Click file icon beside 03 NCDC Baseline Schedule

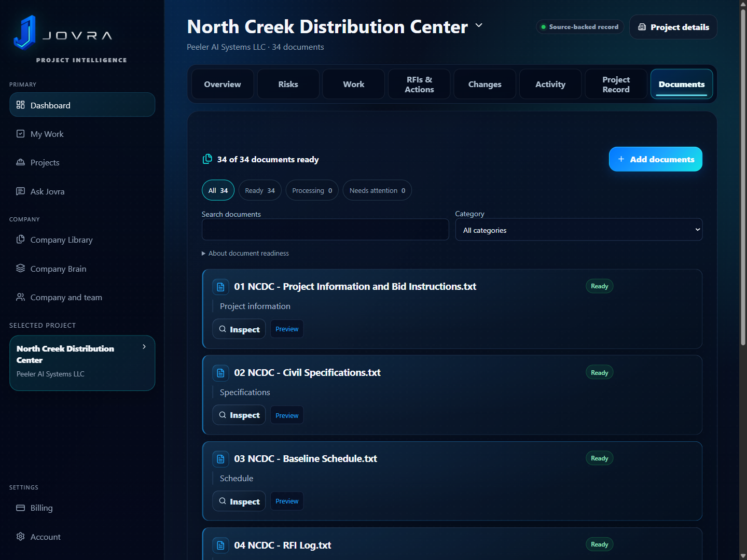[220, 459]
